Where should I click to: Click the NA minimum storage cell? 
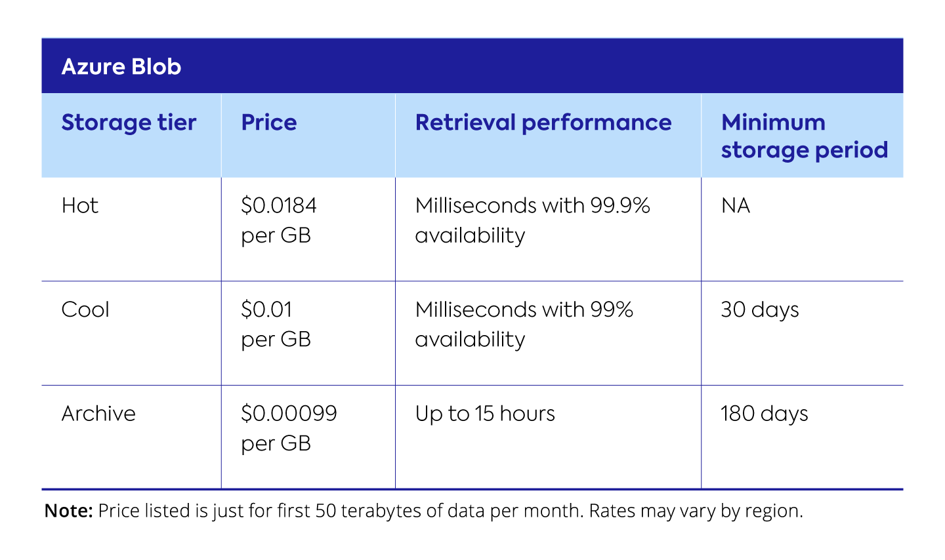pos(735,206)
